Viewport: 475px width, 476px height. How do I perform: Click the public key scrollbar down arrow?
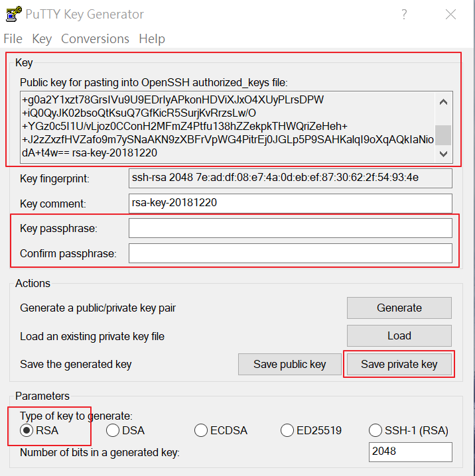[443, 154]
